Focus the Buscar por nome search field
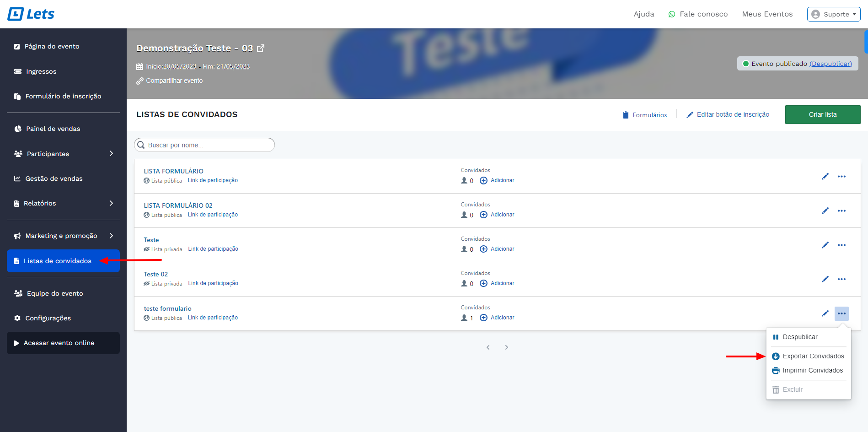 tap(208, 145)
